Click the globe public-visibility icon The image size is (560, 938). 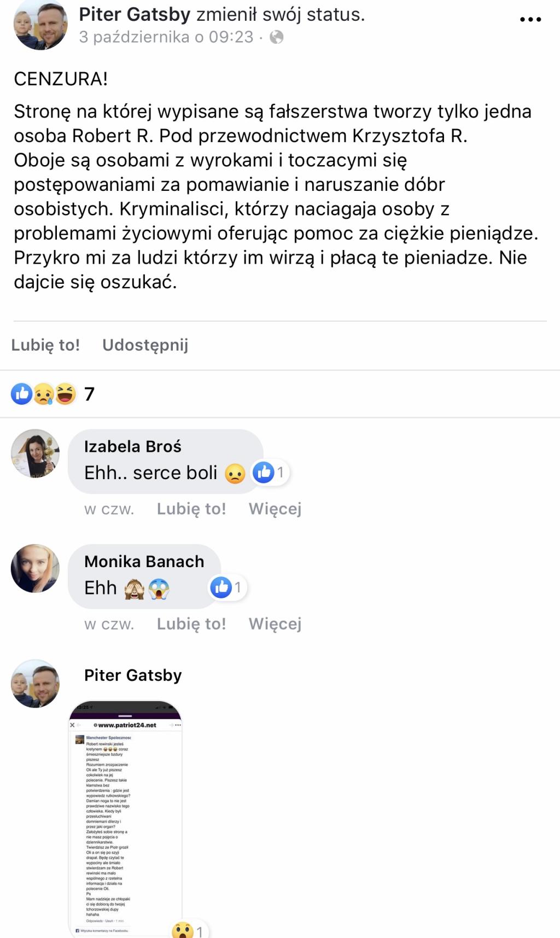(277, 37)
